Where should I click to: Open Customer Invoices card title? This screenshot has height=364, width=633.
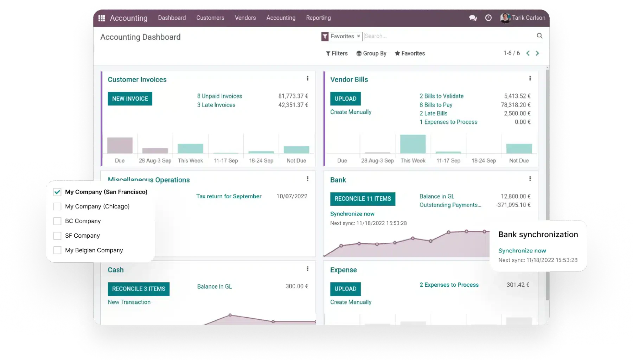tap(137, 79)
